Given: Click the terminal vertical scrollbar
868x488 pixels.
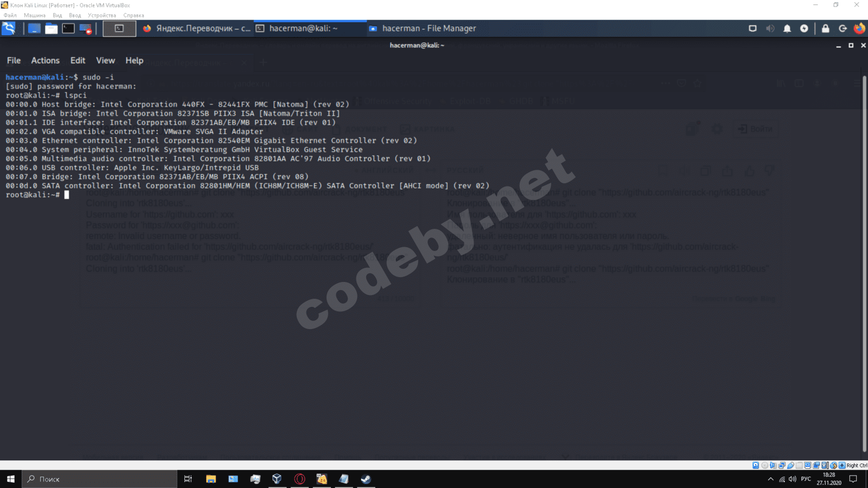Looking at the screenshot, I should click(865, 263).
